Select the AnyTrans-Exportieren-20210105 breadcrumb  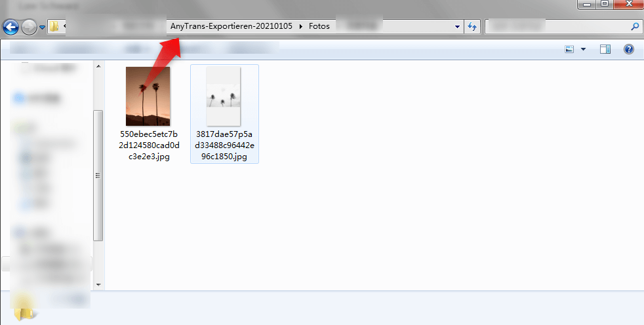pyautogui.click(x=231, y=26)
